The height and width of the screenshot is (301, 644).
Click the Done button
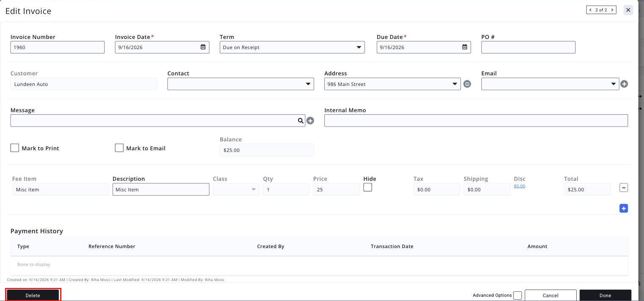(x=605, y=295)
